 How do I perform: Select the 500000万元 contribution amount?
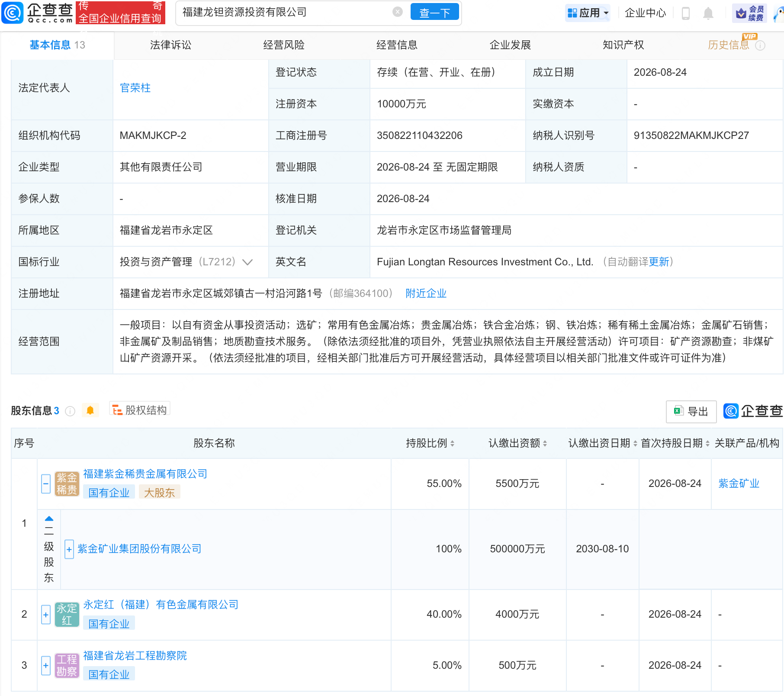(x=517, y=549)
